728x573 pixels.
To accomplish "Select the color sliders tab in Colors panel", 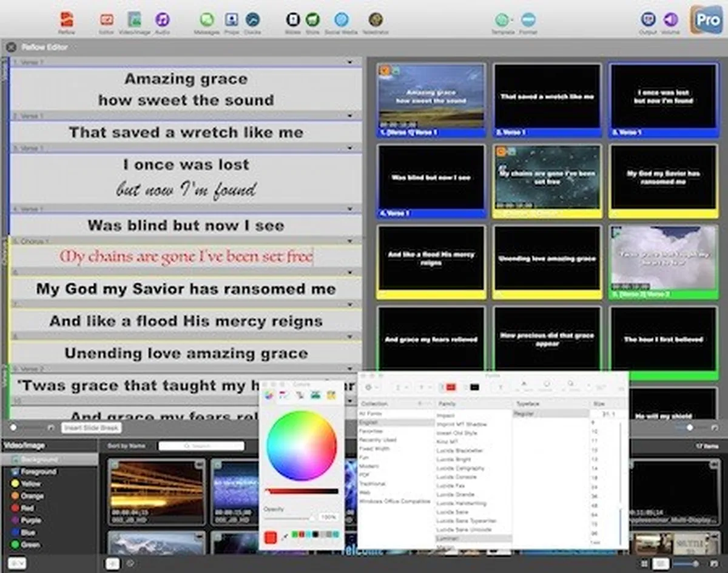I will click(283, 395).
